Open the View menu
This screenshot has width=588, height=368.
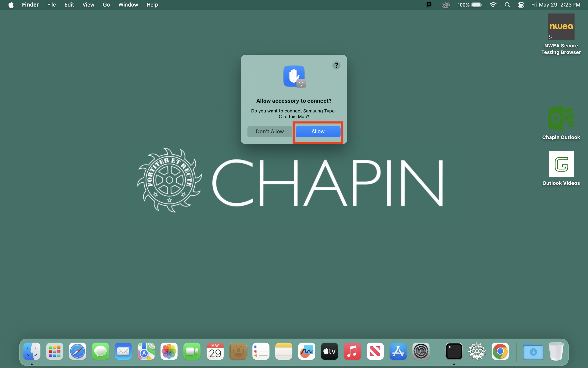pos(88,5)
